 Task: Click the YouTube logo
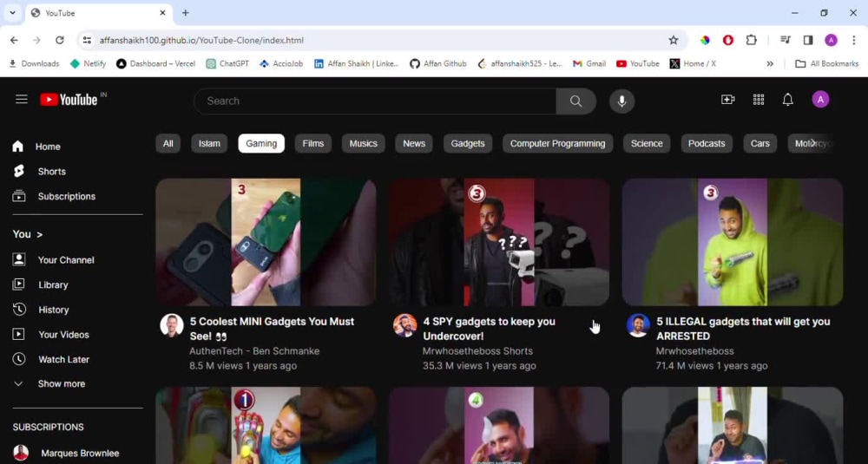tap(69, 100)
